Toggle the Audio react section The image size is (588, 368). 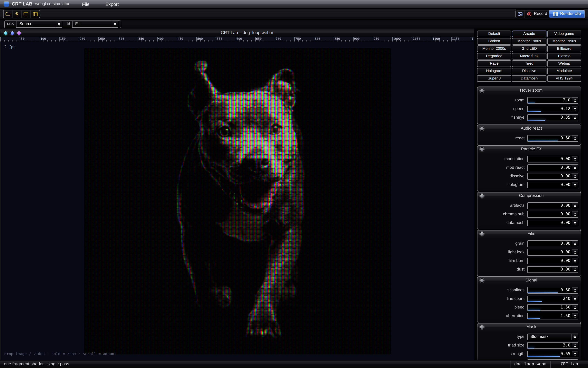tap(482, 129)
